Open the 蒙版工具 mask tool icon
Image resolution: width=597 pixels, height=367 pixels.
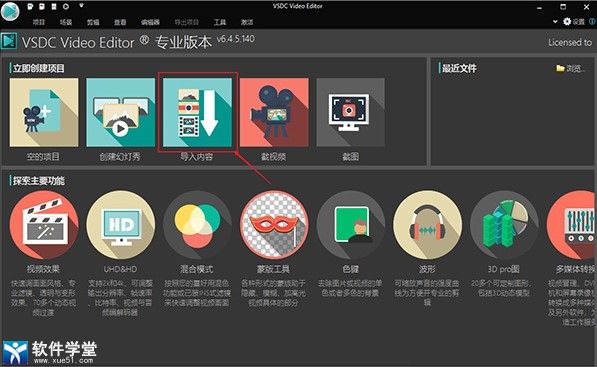pos(274,225)
